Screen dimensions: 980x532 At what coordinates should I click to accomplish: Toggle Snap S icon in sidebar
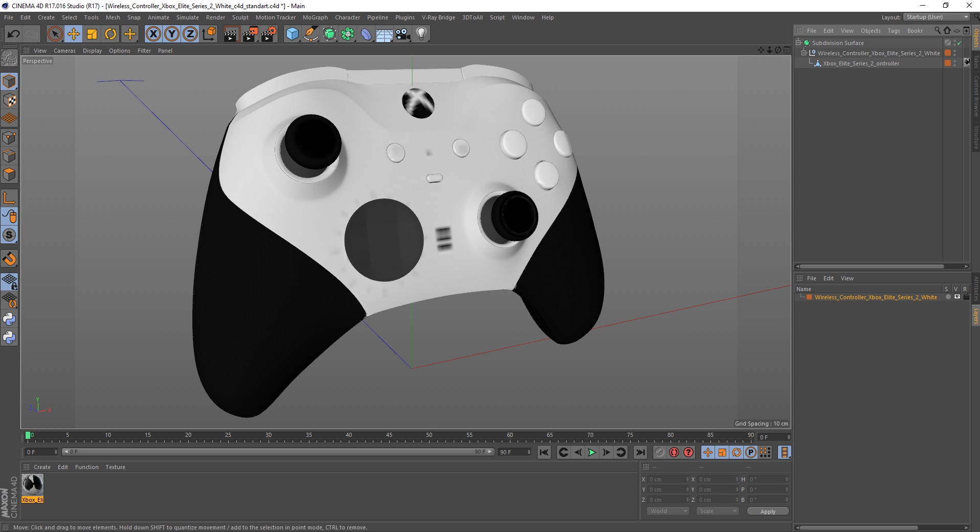(x=9, y=235)
